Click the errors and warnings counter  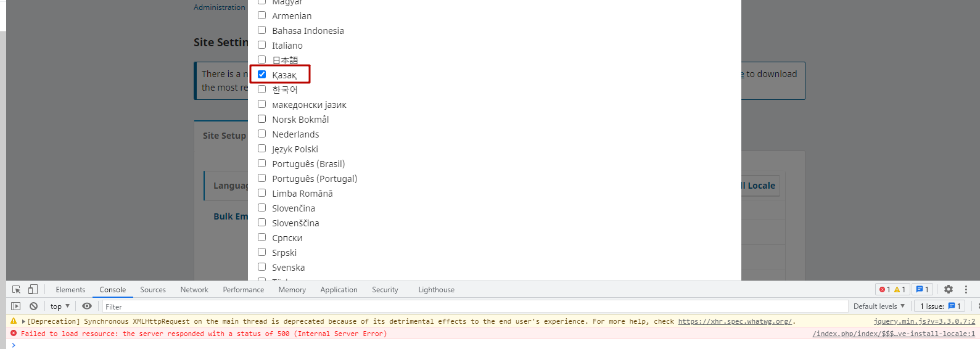pos(892,289)
